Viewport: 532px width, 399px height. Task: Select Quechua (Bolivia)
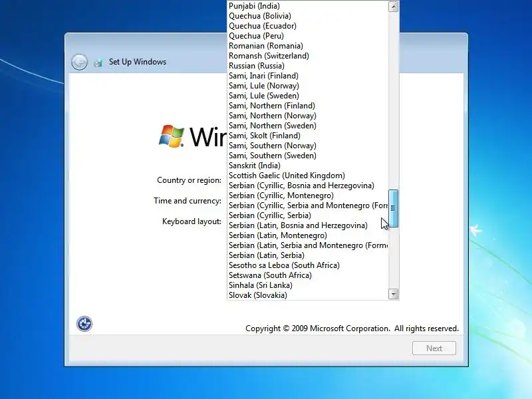(x=308, y=16)
